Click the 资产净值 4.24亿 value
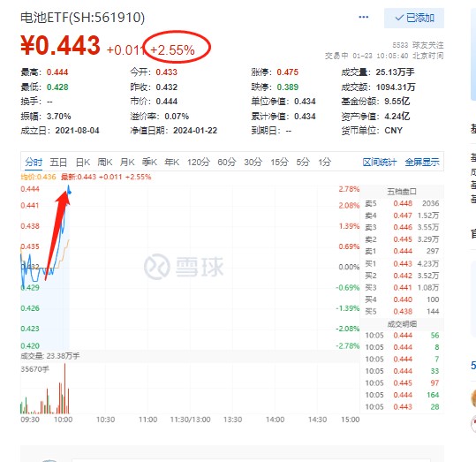This screenshot has height=462, width=476. click(397, 116)
